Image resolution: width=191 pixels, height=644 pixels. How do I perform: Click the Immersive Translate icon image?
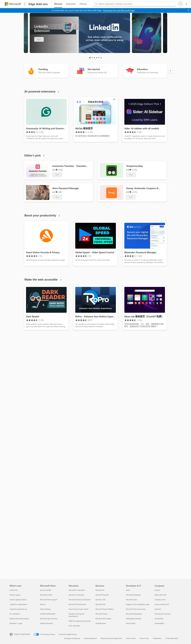click(x=38, y=170)
